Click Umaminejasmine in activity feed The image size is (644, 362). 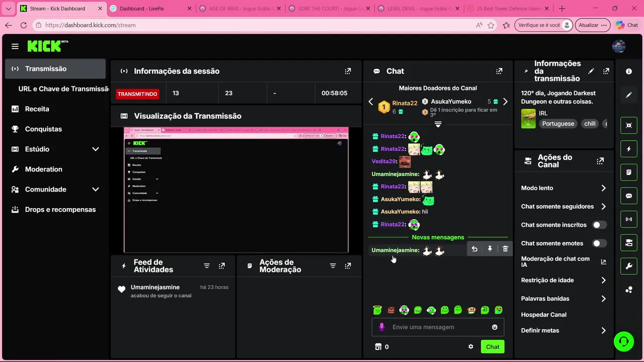(155, 288)
